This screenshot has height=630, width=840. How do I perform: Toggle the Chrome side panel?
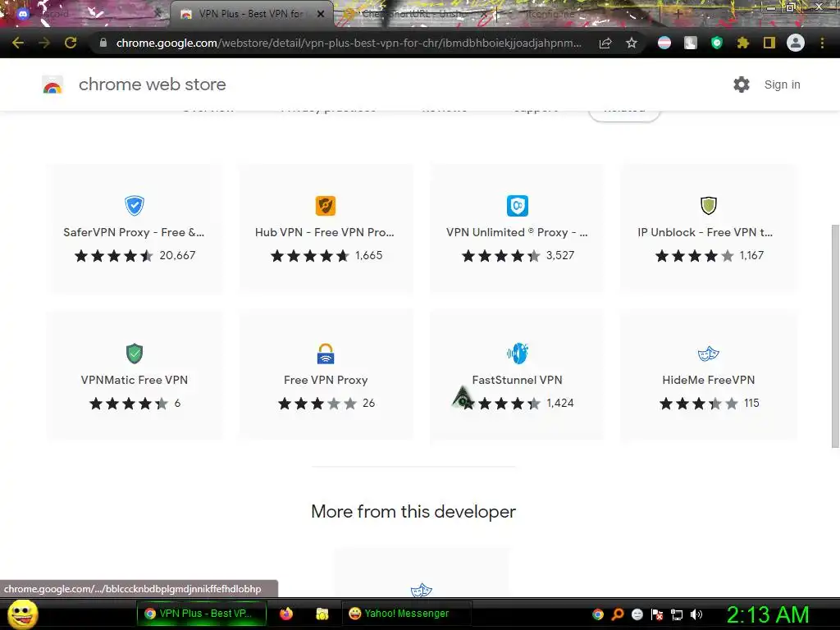click(769, 43)
